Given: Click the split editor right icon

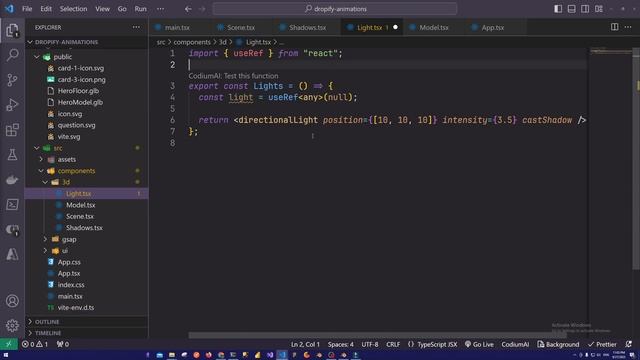Looking at the screenshot, I should click(x=614, y=27).
